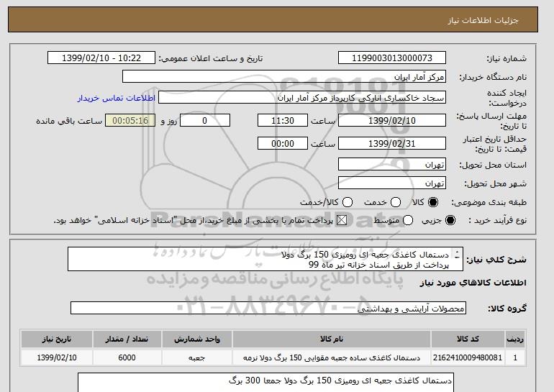
Task: Click the days remaining field showing 0
Action: click(x=205, y=120)
